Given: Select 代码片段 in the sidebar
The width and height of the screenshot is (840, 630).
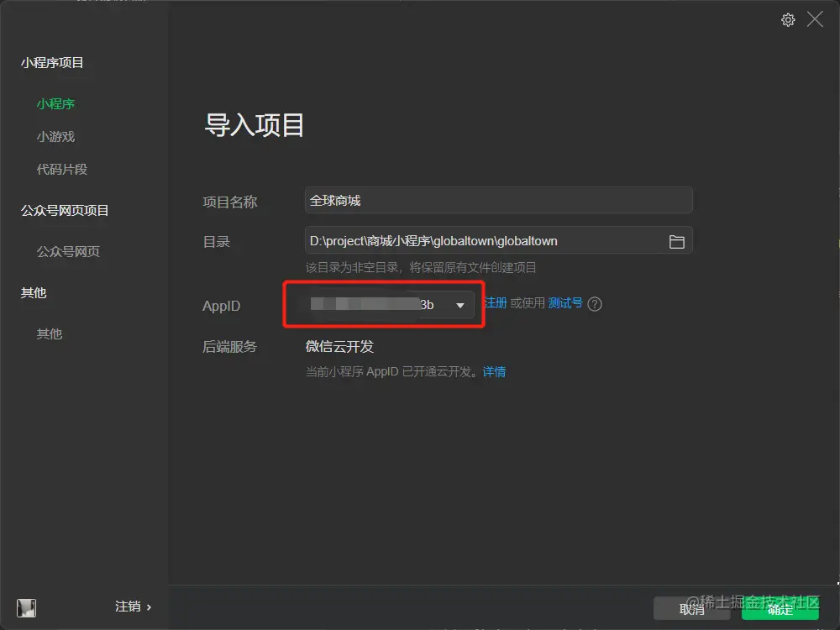Looking at the screenshot, I should [62, 170].
